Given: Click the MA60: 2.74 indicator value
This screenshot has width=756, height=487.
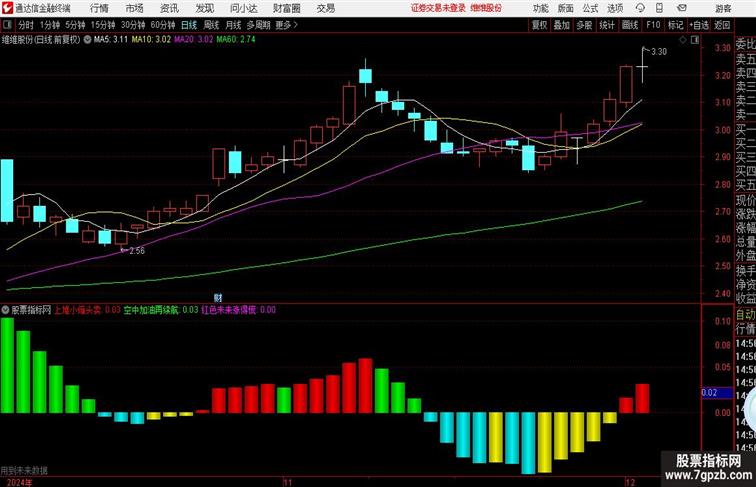Looking at the screenshot, I should click(236, 40).
